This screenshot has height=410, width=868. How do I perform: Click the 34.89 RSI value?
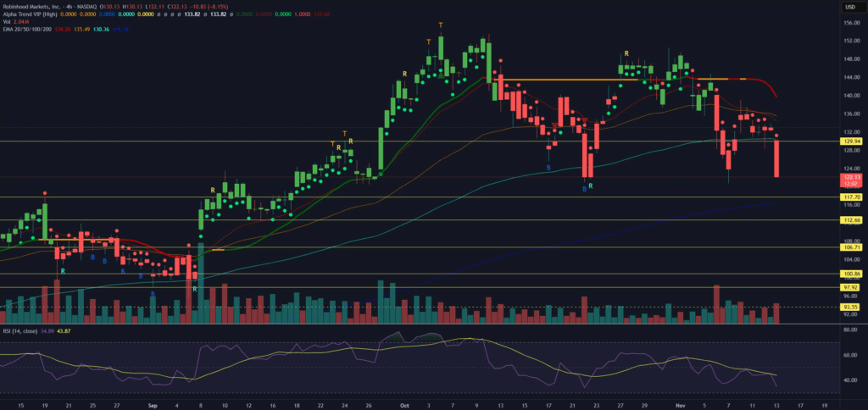pos(48,331)
